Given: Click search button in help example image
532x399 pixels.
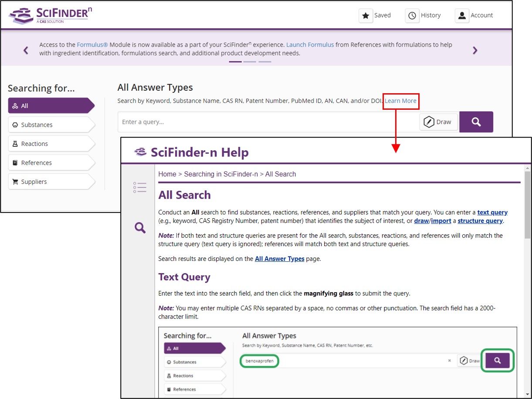Looking at the screenshot, I should (498, 361).
